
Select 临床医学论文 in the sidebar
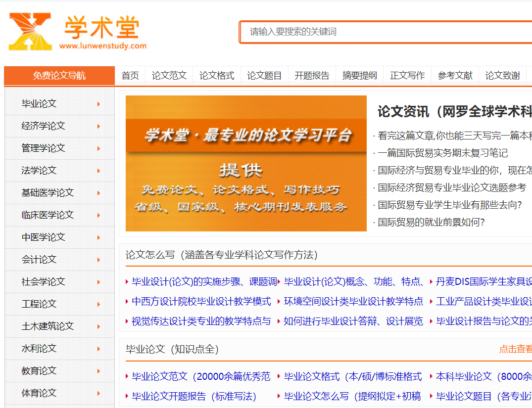coord(47,215)
